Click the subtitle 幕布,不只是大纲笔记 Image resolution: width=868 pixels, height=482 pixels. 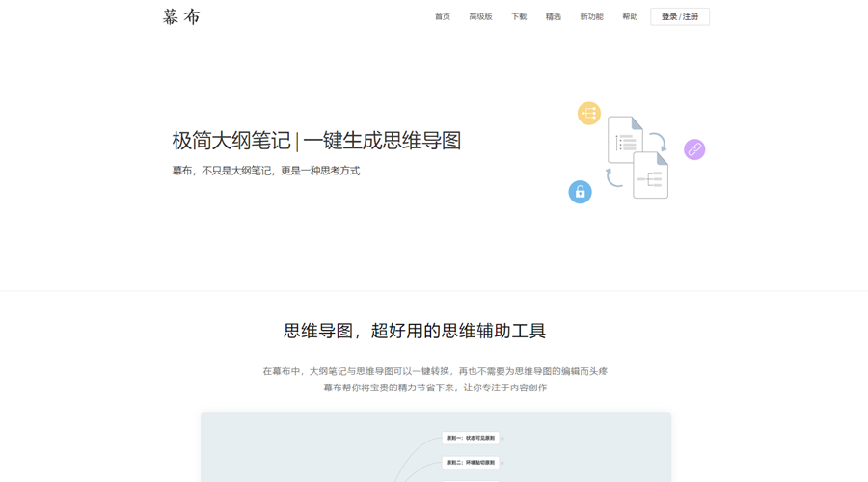coord(266,171)
